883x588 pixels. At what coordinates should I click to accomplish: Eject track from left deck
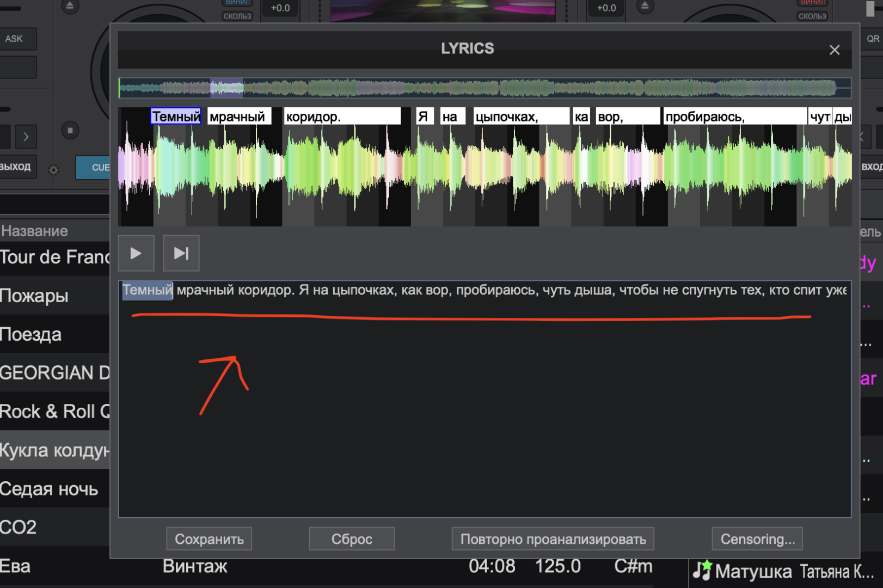[x=70, y=7]
